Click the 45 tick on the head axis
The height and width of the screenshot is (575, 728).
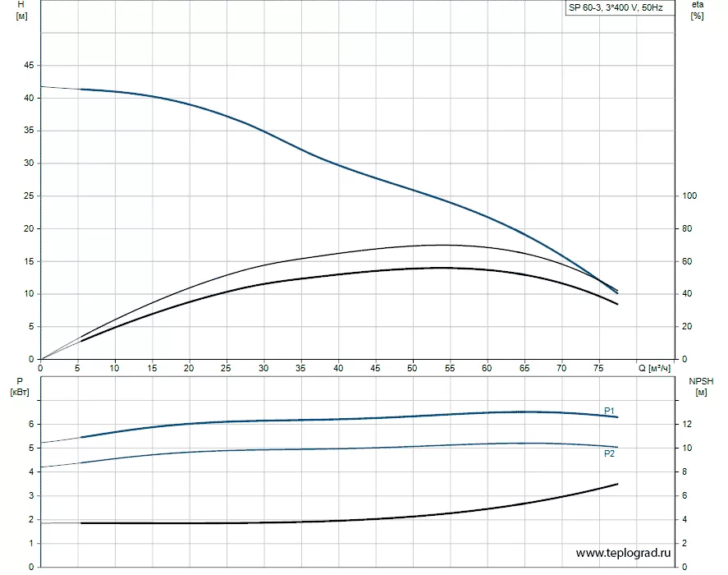coord(29,66)
